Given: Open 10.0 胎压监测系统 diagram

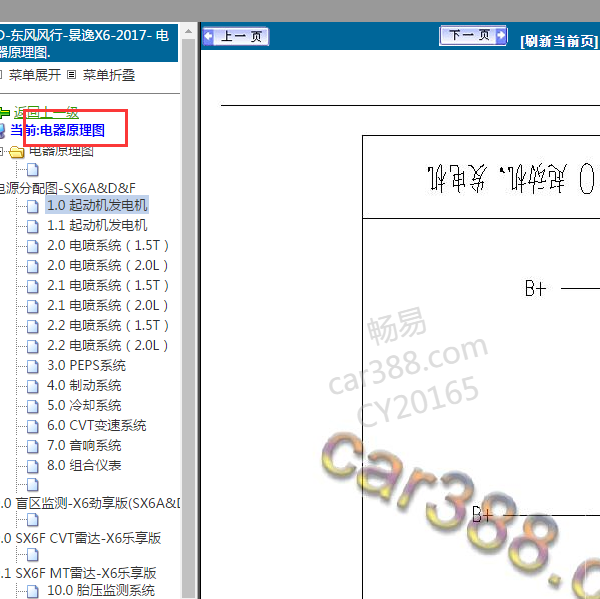Looking at the screenshot, I should pos(101,590).
